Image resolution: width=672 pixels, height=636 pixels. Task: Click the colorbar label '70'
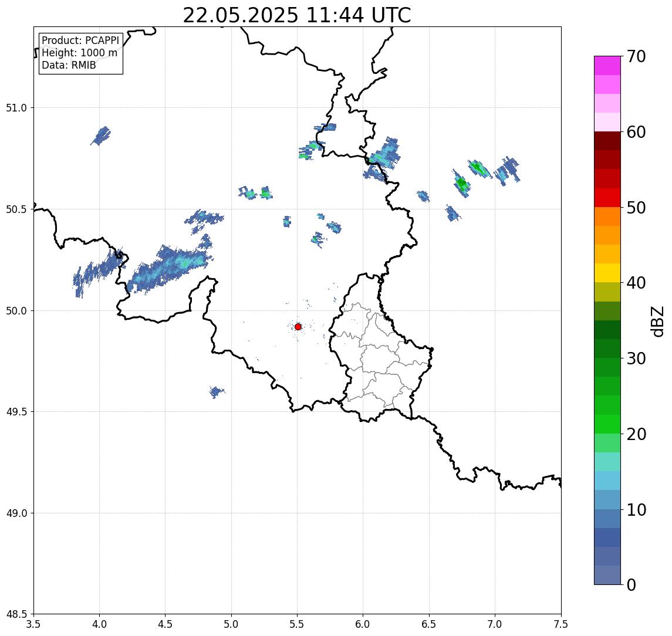pyautogui.click(x=636, y=56)
